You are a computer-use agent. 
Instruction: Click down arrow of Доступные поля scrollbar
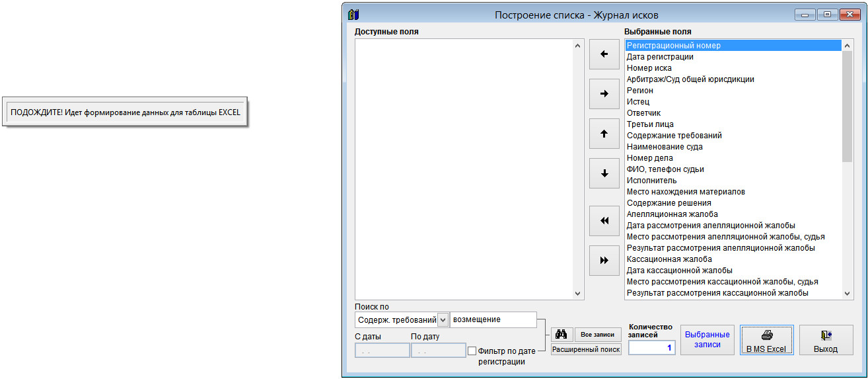click(x=579, y=294)
